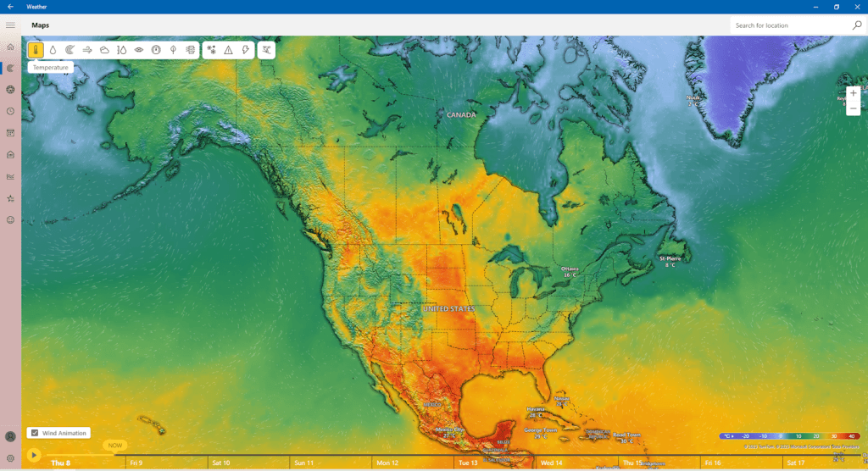Disable the Wind Animation checkbox
Screen dimensions: 868x471
pyautogui.click(x=34, y=433)
